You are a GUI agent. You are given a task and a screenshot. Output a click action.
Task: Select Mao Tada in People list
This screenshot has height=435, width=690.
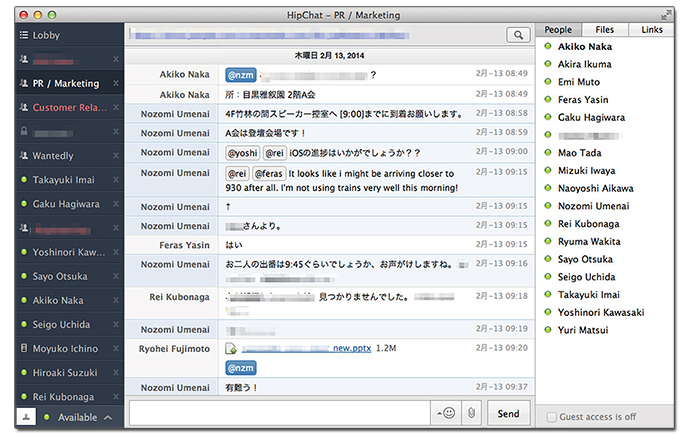580,153
